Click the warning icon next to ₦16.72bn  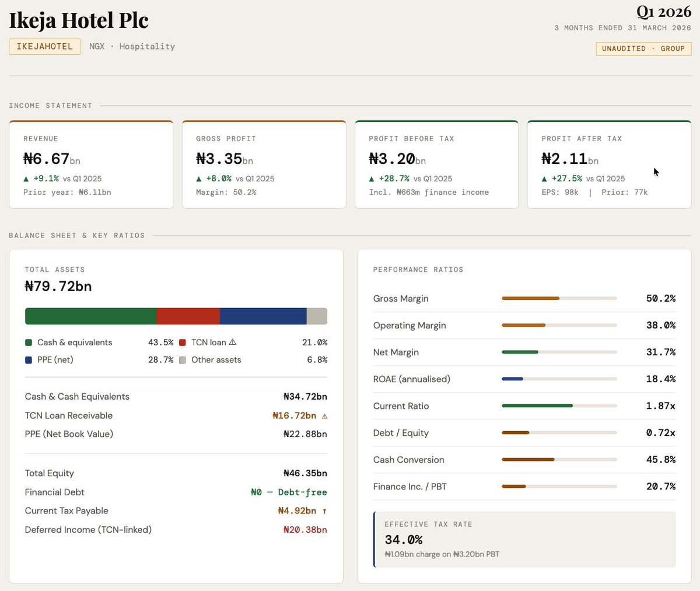[x=324, y=416]
